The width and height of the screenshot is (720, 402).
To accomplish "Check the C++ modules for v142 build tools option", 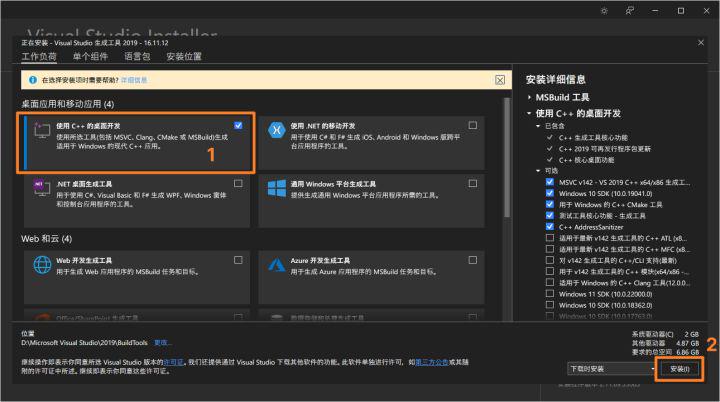I will (550, 271).
